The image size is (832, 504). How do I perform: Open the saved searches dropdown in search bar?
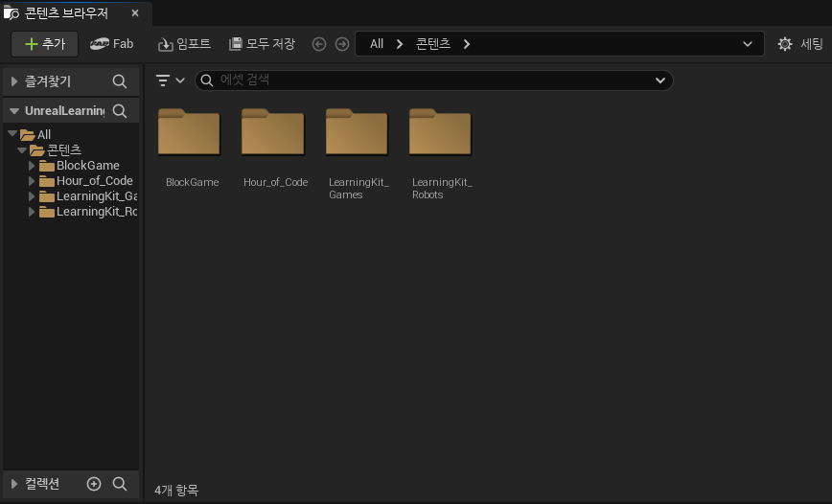(x=660, y=80)
